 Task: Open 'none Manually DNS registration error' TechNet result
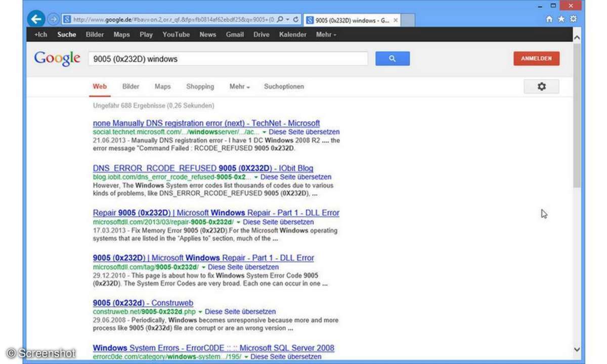click(206, 123)
